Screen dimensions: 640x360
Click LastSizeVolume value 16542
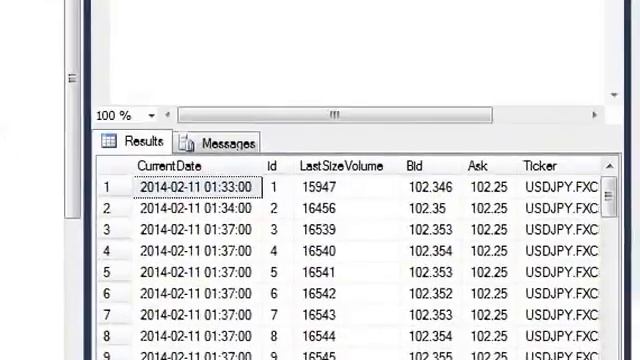pyautogui.click(x=319, y=293)
